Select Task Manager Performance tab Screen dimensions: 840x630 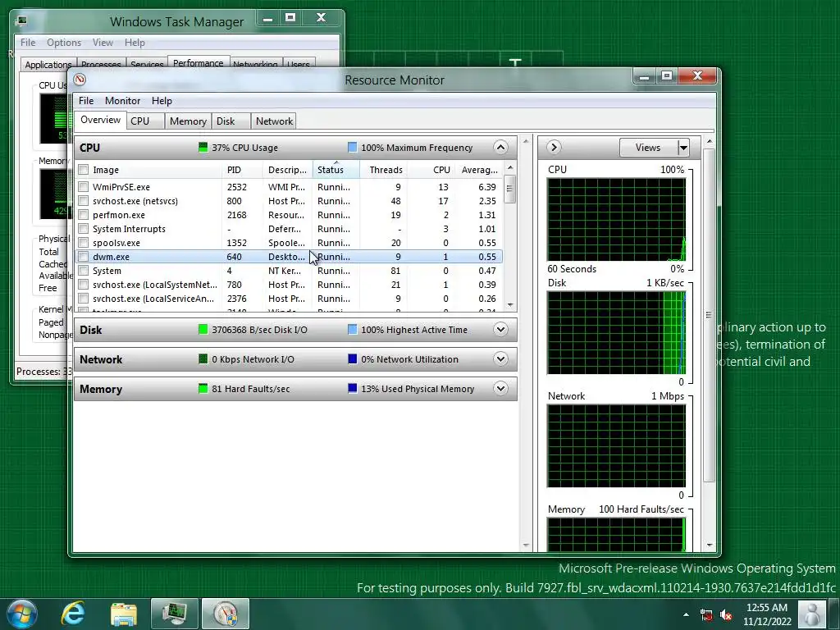(x=199, y=62)
